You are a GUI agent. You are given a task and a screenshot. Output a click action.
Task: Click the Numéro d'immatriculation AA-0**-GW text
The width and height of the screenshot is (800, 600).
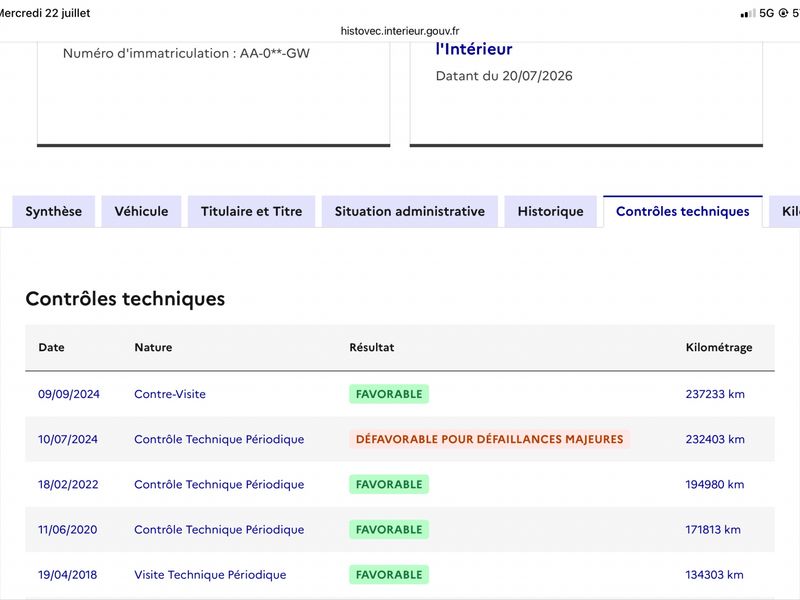(186, 53)
